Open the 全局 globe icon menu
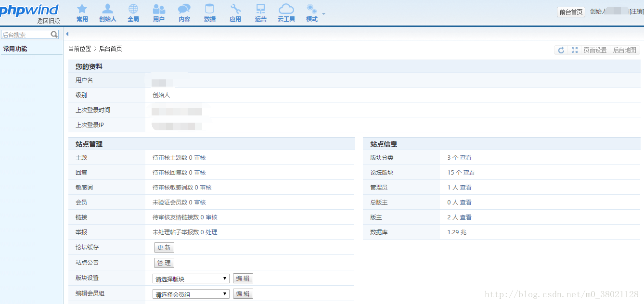Image resolution: width=644 pixels, height=304 pixels. tap(133, 13)
